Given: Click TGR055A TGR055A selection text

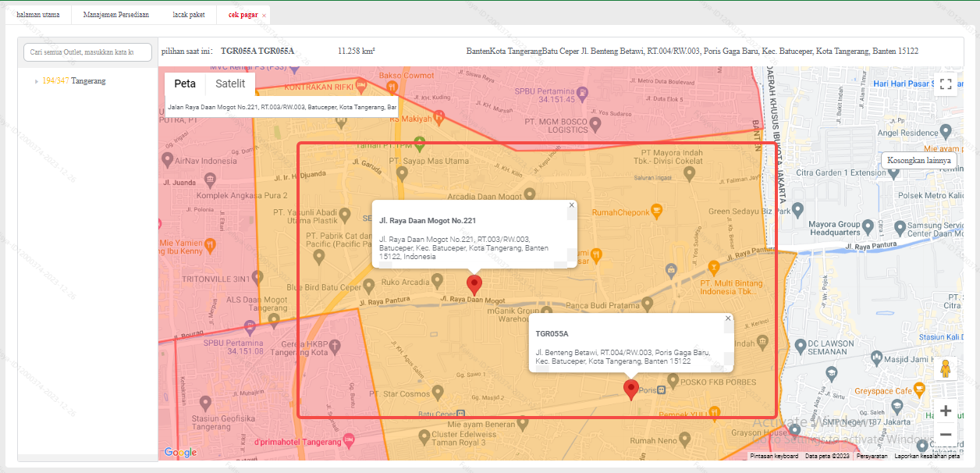Looking at the screenshot, I should (x=257, y=52).
